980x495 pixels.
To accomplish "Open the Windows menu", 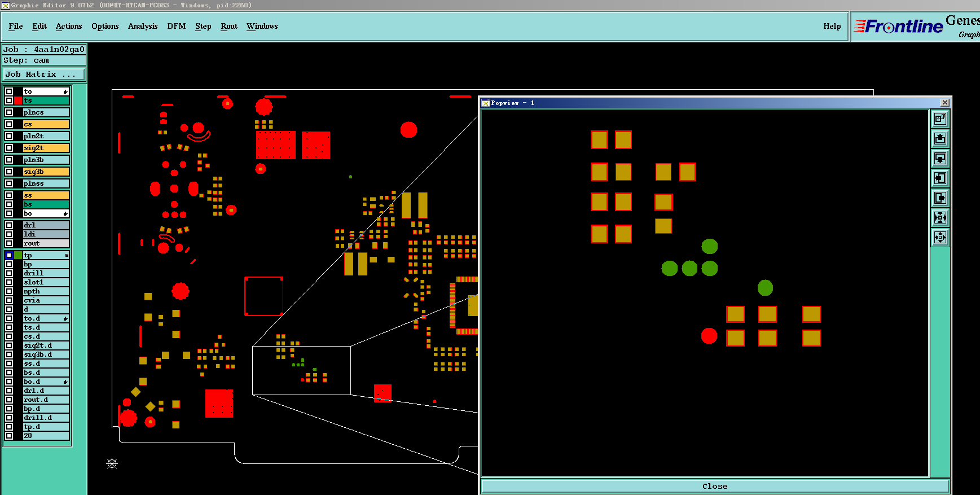I will point(262,26).
